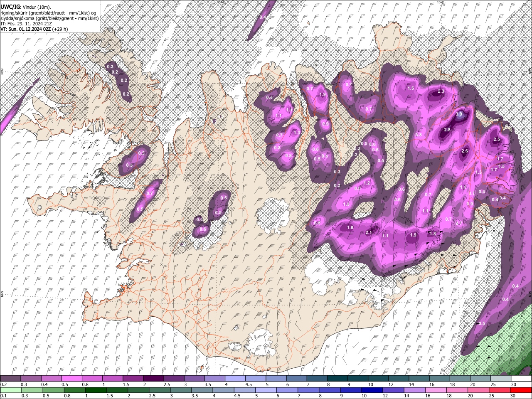
Task: Click the 2.8 snowfall value on the map
Action: [x=447, y=130]
